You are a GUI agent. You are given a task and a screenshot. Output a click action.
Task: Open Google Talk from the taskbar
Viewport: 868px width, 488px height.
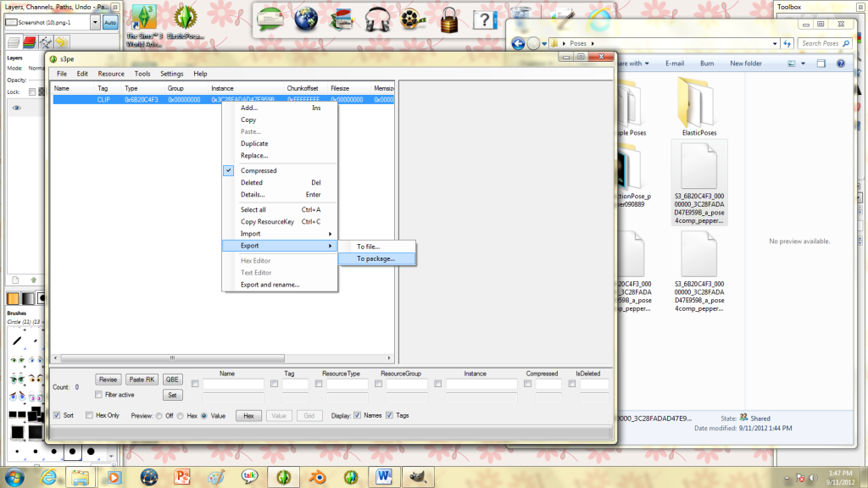250,477
